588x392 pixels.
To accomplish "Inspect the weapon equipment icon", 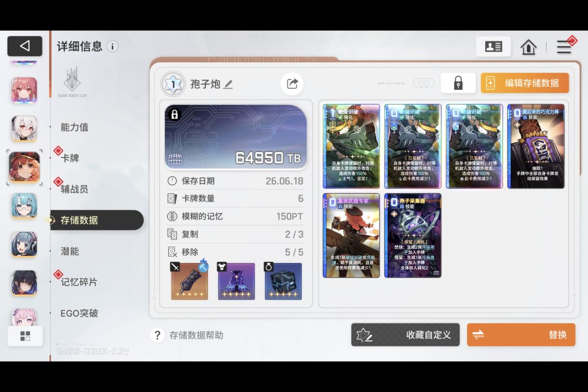I will click(x=190, y=281).
